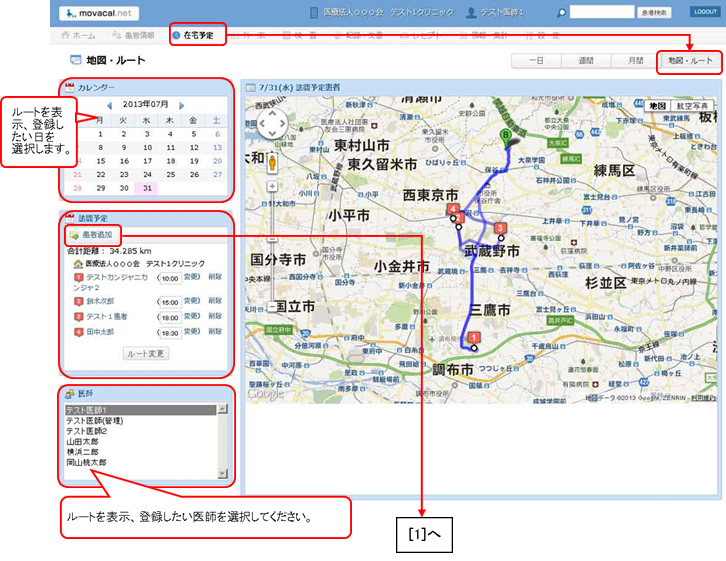The height and width of the screenshot is (561, 726).
Task: Click the map zoom in plus button
Action: [272, 184]
